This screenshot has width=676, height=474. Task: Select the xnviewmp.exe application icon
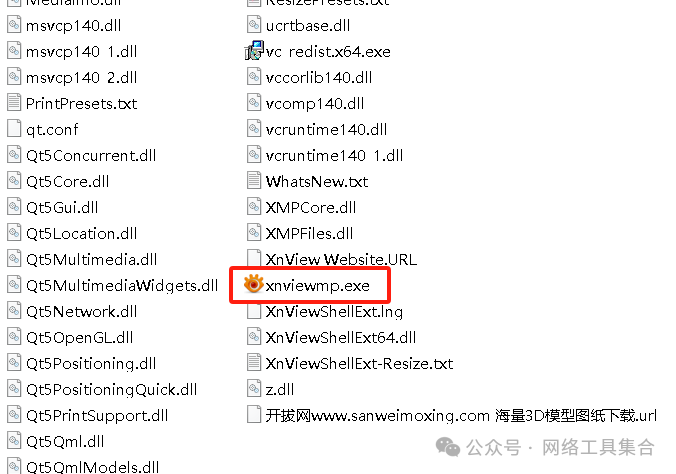point(254,285)
